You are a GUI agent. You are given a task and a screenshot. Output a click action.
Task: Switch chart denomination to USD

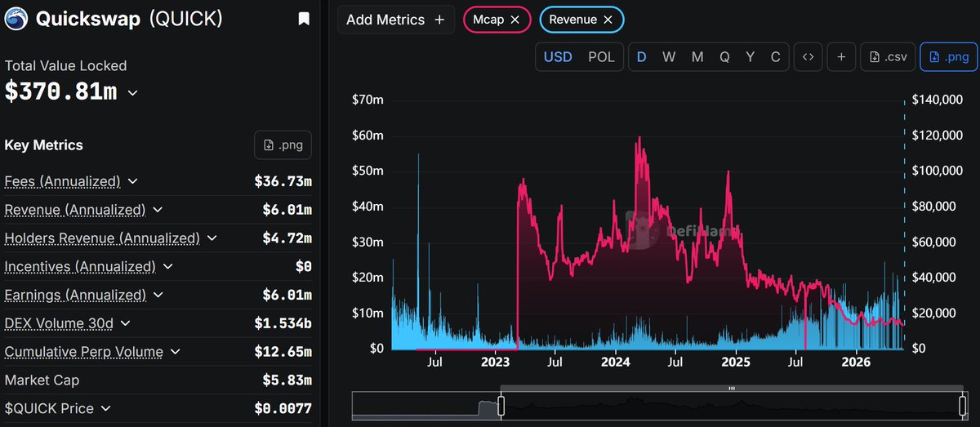(558, 57)
